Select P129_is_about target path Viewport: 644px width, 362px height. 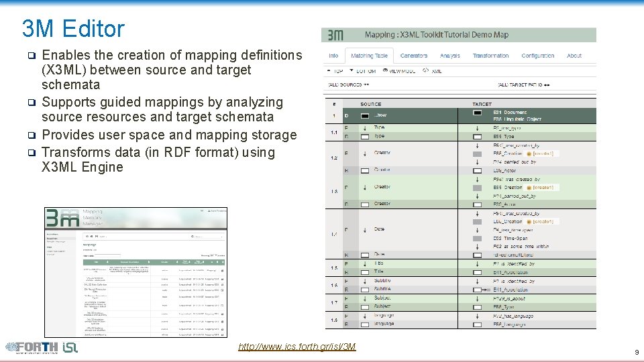point(509,299)
